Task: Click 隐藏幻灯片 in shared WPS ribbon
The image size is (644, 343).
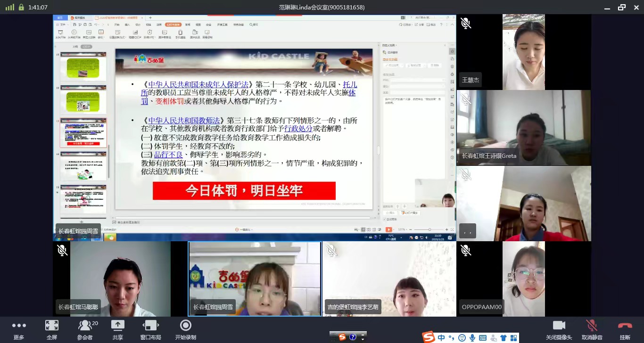Action: coord(135,34)
